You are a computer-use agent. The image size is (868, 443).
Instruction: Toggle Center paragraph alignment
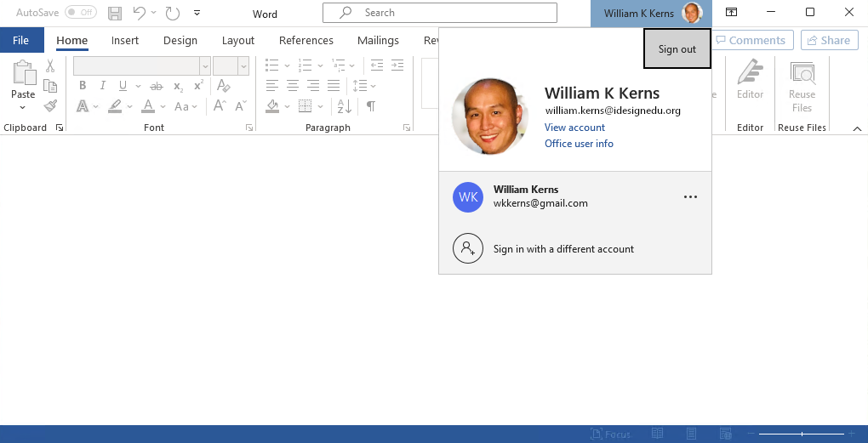pyautogui.click(x=292, y=86)
